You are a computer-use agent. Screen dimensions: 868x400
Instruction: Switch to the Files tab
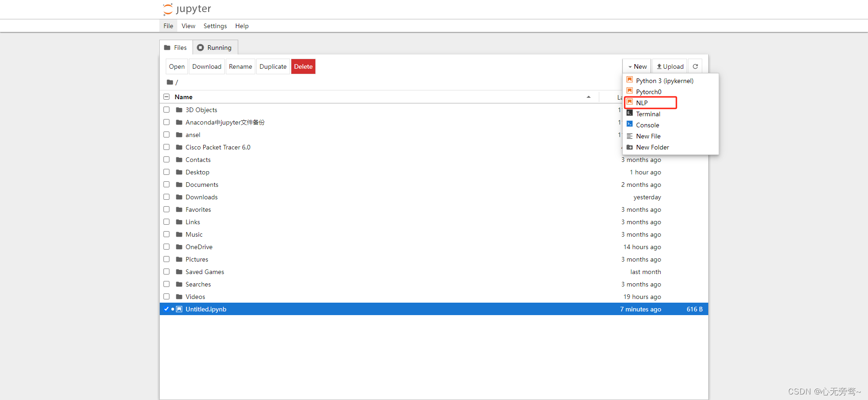click(x=176, y=48)
